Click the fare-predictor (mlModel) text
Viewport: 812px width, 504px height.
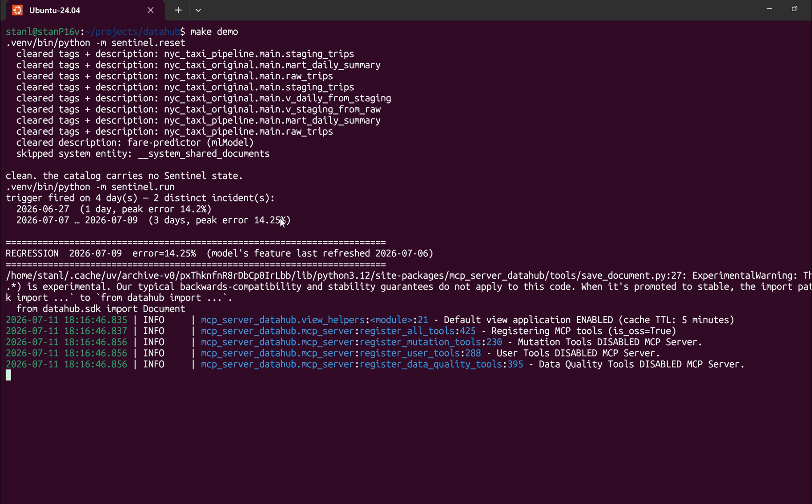coord(190,143)
